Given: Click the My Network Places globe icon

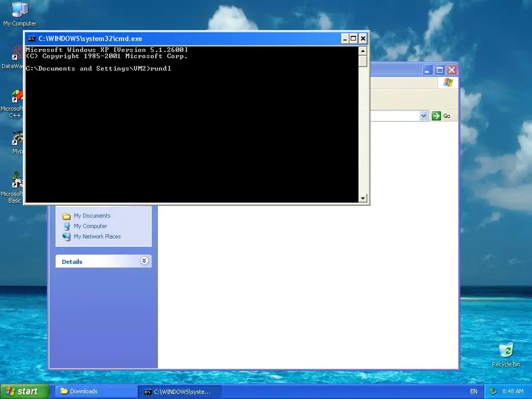Looking at the screenshot, I should [x=66, y=237].
